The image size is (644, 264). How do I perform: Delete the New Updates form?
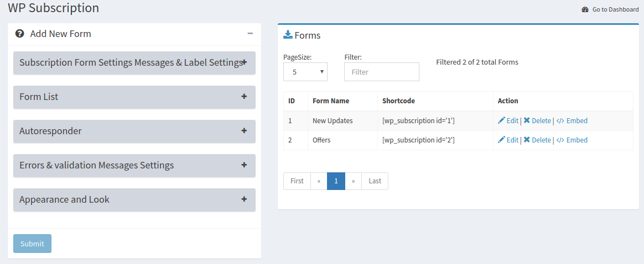pyautogui.click(x=537, y=120)
